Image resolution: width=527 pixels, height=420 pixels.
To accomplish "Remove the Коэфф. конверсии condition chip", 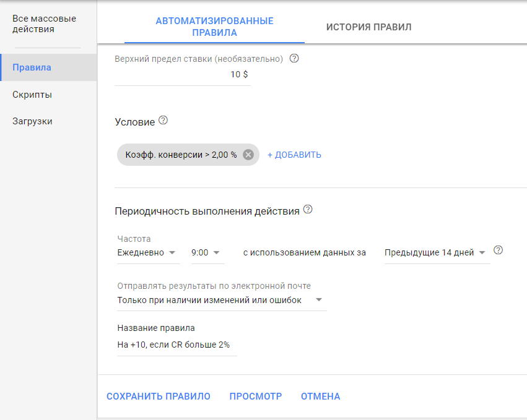I will coord(248,155).
